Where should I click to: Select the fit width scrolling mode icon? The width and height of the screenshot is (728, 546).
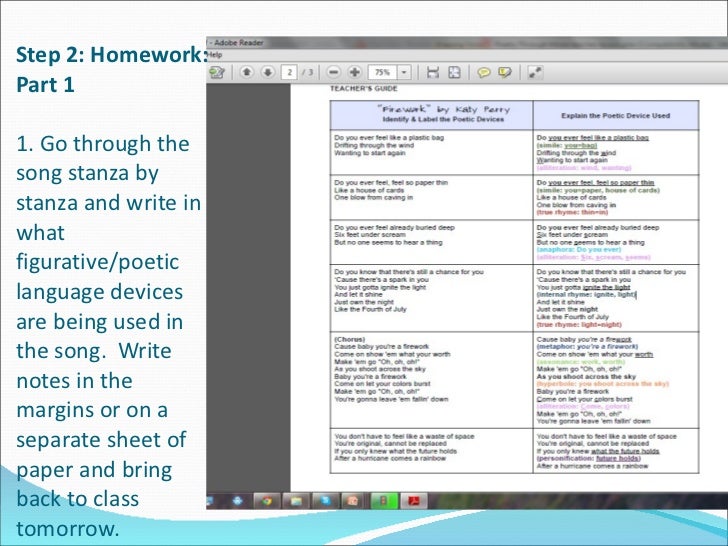pos(433,72)
